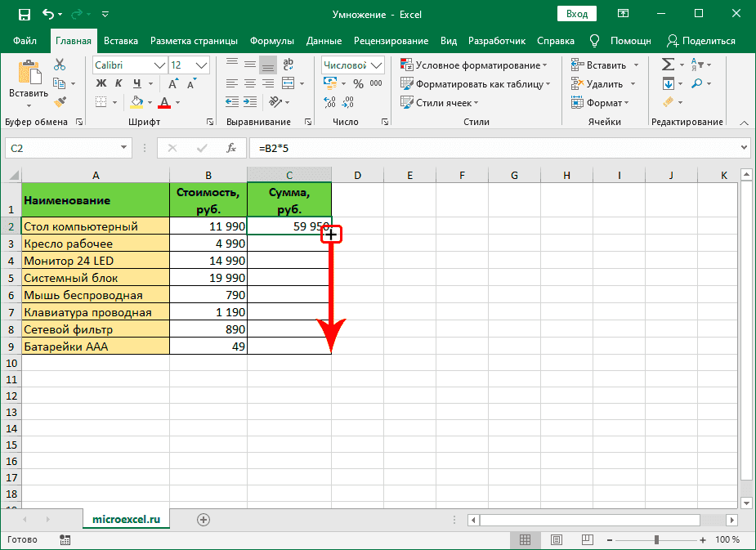This screenshot has width=756, height=550.
Task: Click the Wrap Text icon
Action: coord(289,65)
